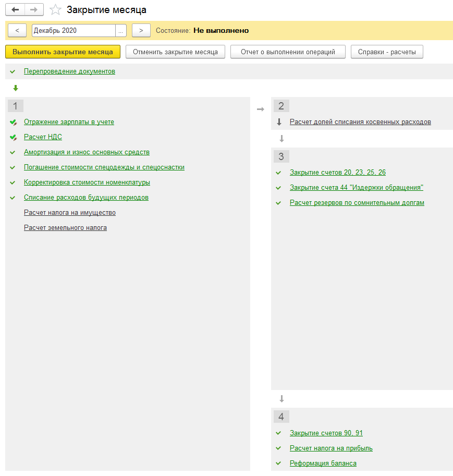Viewport: 453px width, 476px height.
Task: Open Перепроведение документов link
Action: point(69,71)
